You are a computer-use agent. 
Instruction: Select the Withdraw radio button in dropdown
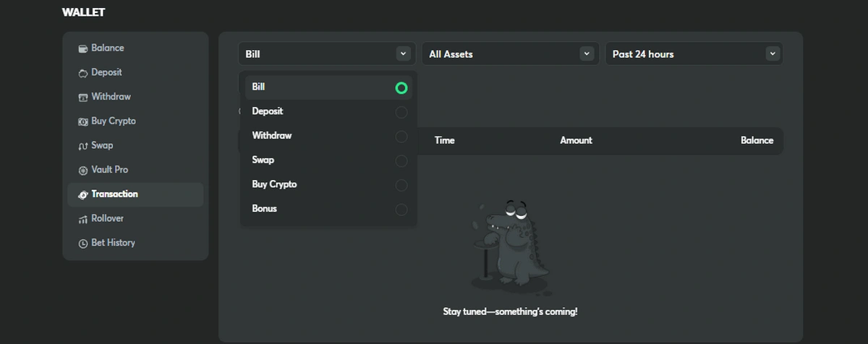point(401,137)
